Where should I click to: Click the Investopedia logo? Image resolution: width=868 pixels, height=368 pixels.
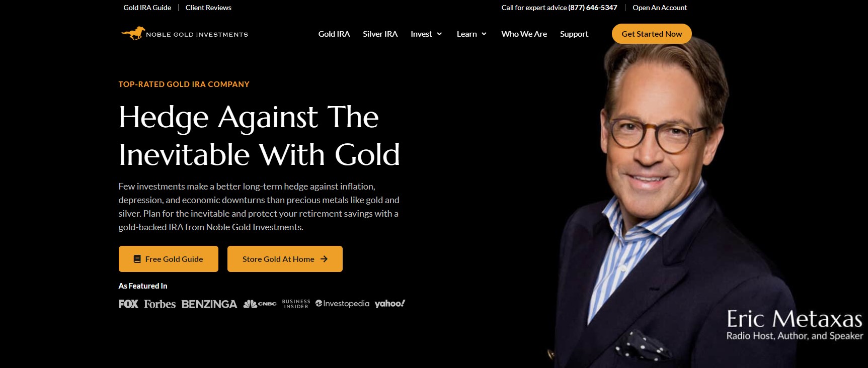coord(342,304)
